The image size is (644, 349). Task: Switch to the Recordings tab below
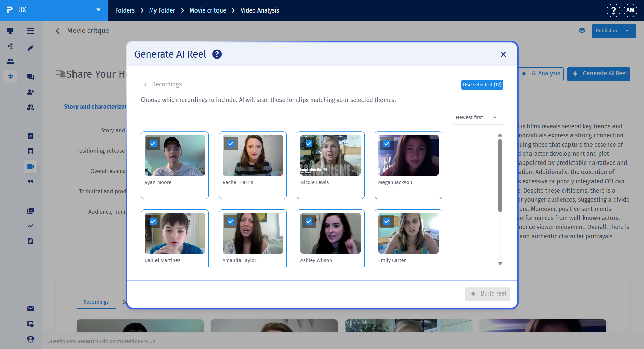point(96,302)
